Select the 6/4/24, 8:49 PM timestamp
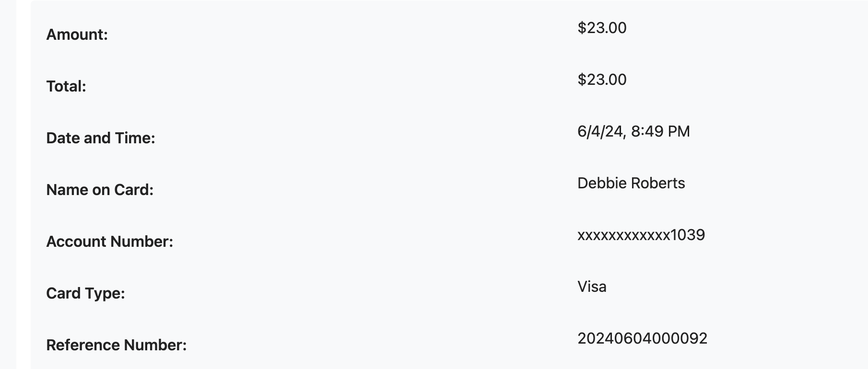 point(633,131)
